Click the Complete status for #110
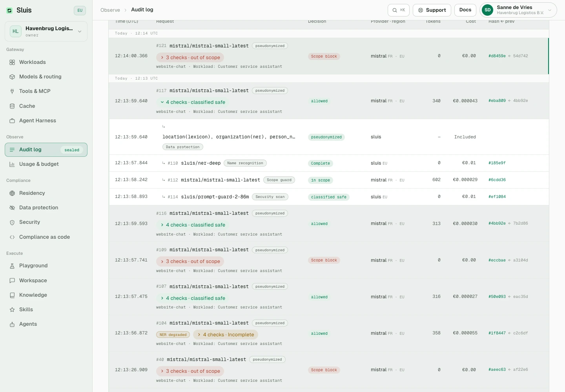Image resolution: width=565 pixels, height=392 pixels. click(x=321, y=163)
